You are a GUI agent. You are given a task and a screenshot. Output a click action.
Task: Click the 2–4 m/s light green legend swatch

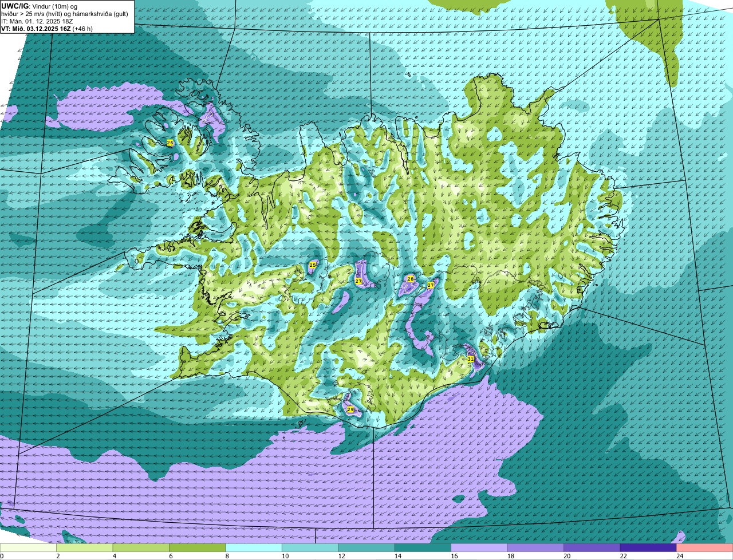85,548
